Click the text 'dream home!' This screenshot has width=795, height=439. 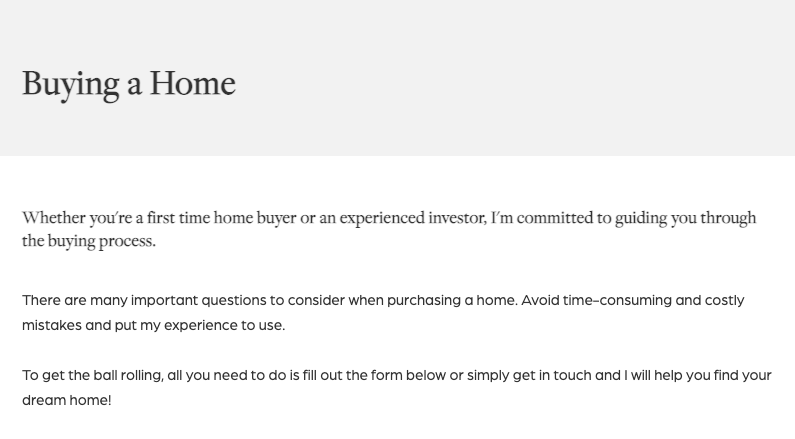pos(66,400)
